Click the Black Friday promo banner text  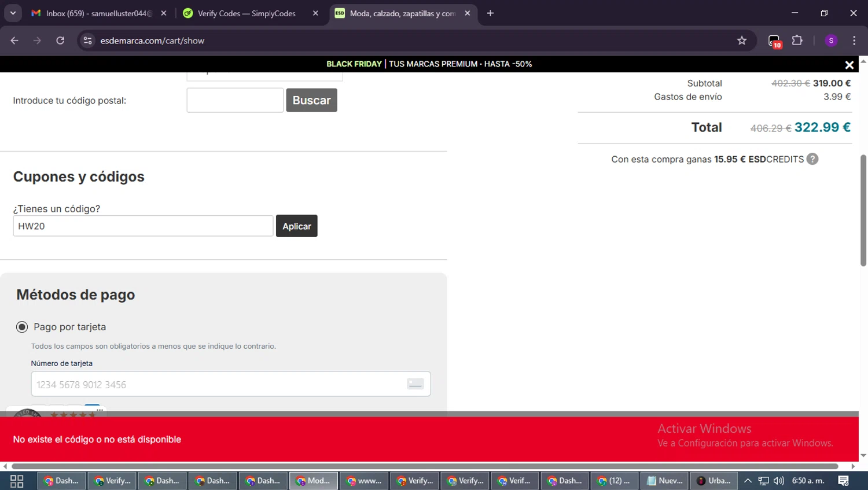click(x=429, y=64)
